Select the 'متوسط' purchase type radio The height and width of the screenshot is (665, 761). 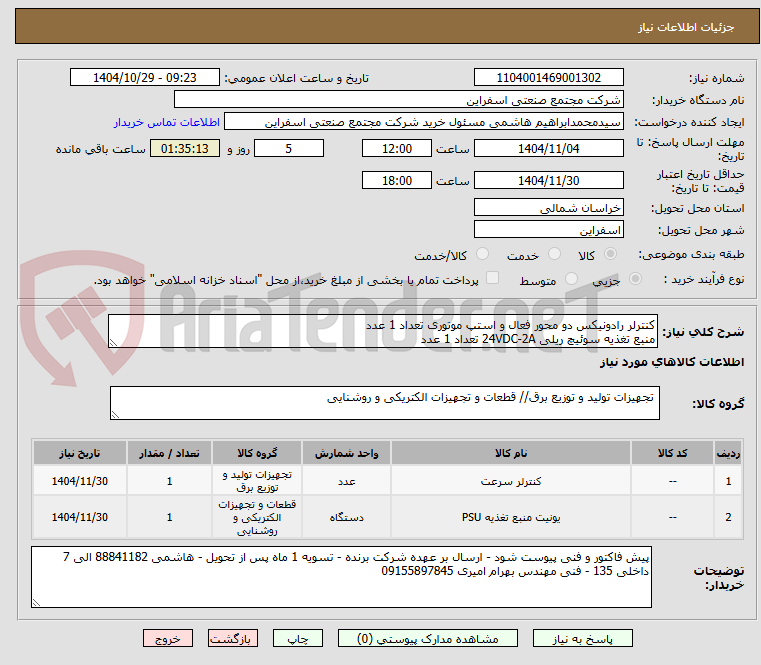point(571,279)
